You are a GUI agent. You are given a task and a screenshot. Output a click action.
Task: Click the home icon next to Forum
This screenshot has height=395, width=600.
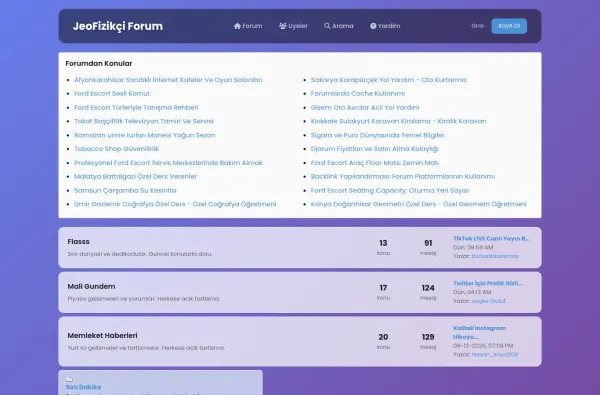click(x=237, y=26)
